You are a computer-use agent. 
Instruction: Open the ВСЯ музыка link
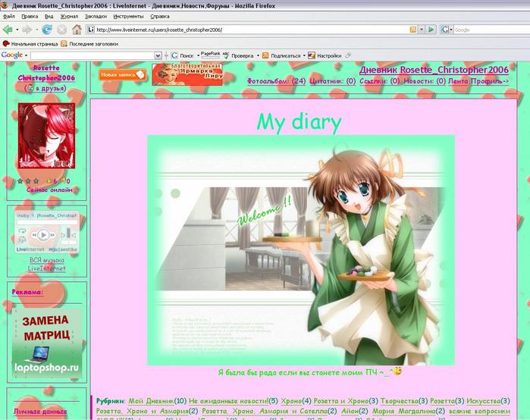pos(47,260)
